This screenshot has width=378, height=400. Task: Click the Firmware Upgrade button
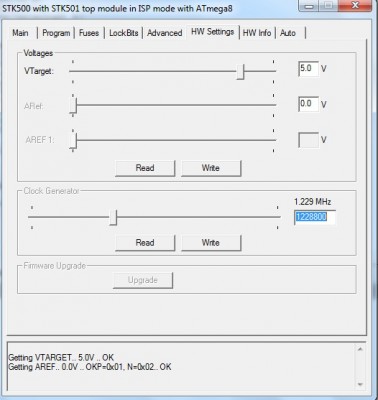coord(143,280)
